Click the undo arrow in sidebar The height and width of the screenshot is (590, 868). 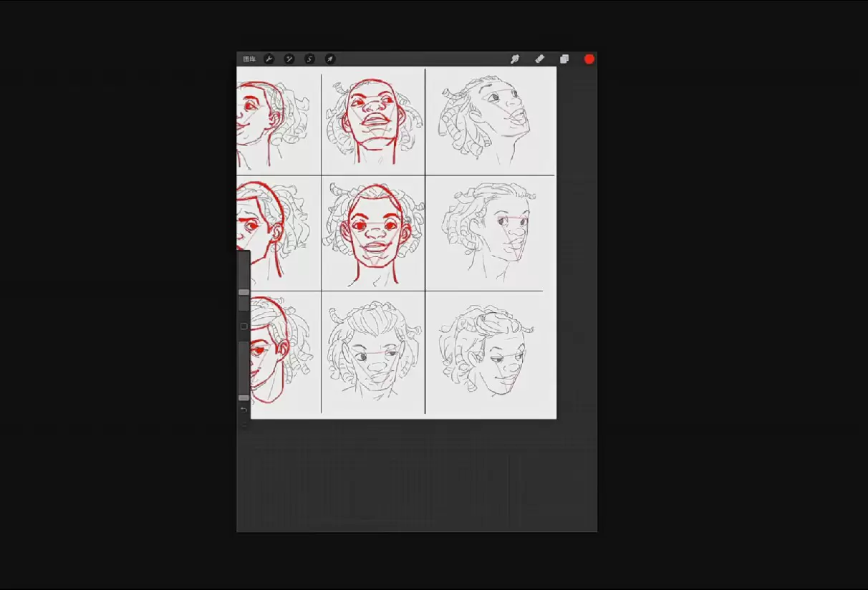243,410
